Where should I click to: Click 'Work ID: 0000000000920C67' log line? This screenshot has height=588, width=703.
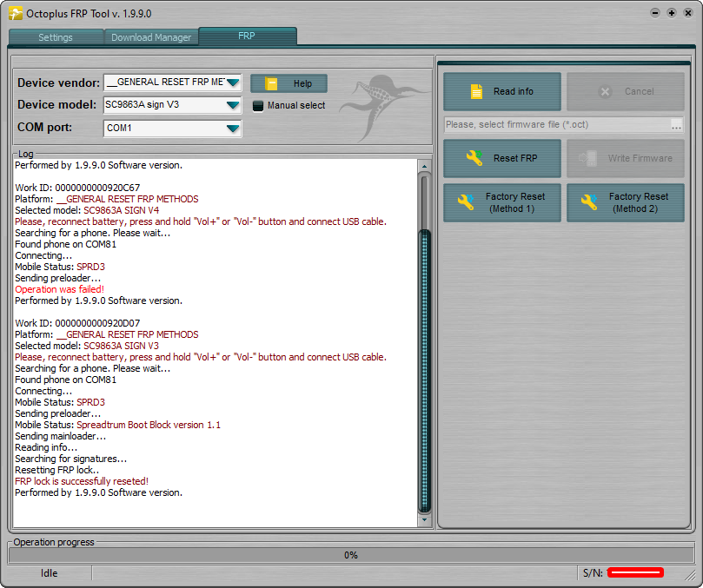point(77,188)
